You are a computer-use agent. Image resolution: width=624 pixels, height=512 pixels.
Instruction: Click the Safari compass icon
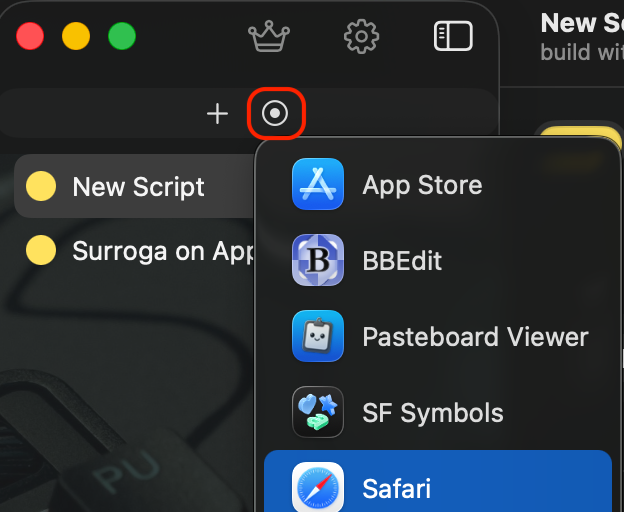pyautogui.click(x=318, y=487)
